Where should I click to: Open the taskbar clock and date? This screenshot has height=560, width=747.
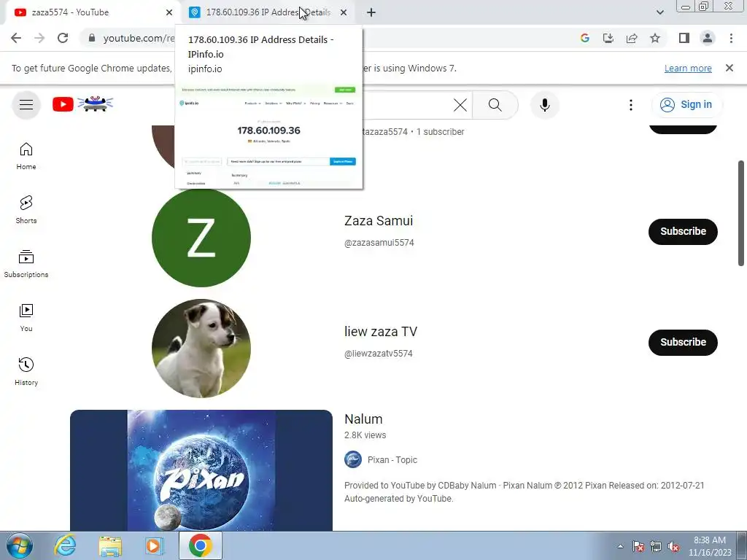click(709, 546)
